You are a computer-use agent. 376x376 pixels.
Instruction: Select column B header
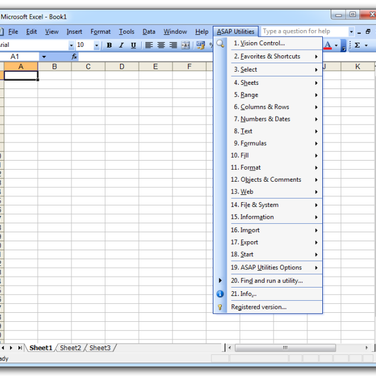point(54,67)
